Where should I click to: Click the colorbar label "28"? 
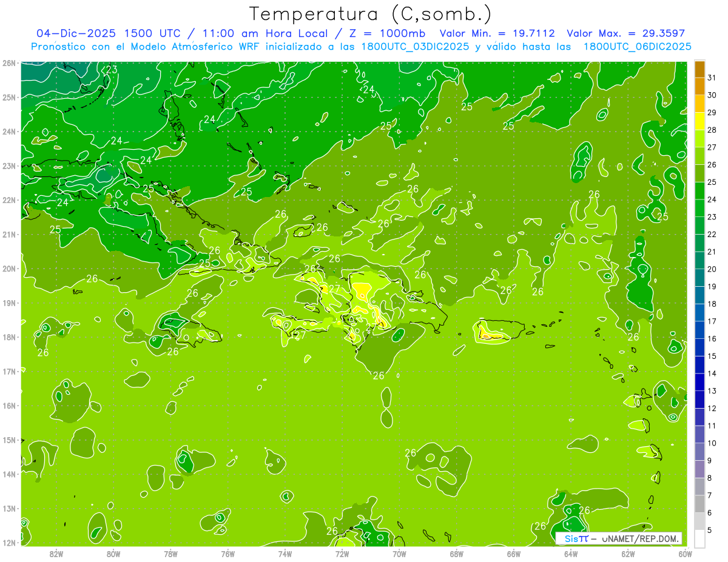pyautogui.click(x=712, y=130)
